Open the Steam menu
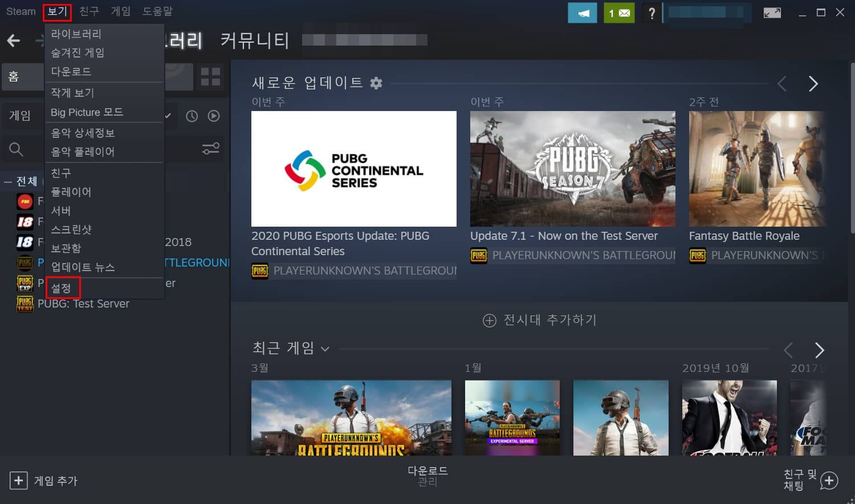 (21, 11)
